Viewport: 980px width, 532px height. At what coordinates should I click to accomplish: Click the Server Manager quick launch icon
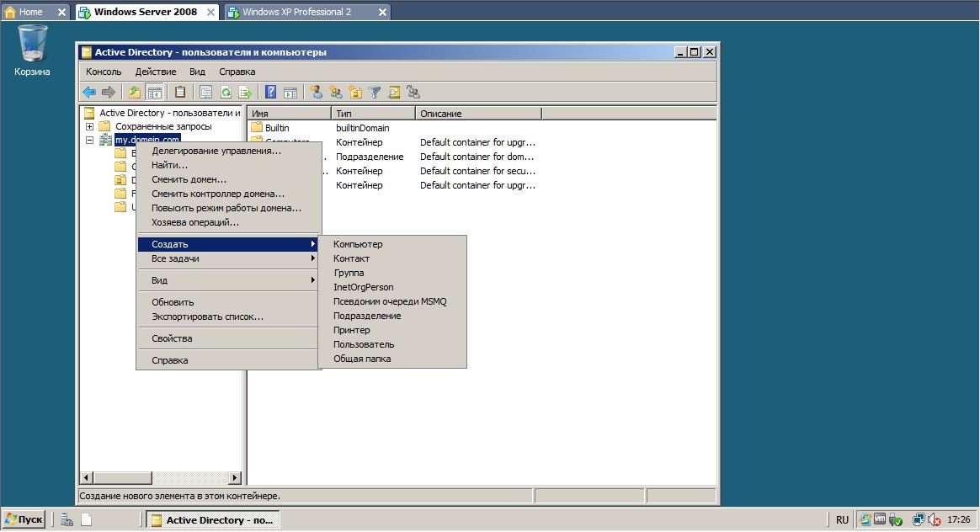point(67,519)
